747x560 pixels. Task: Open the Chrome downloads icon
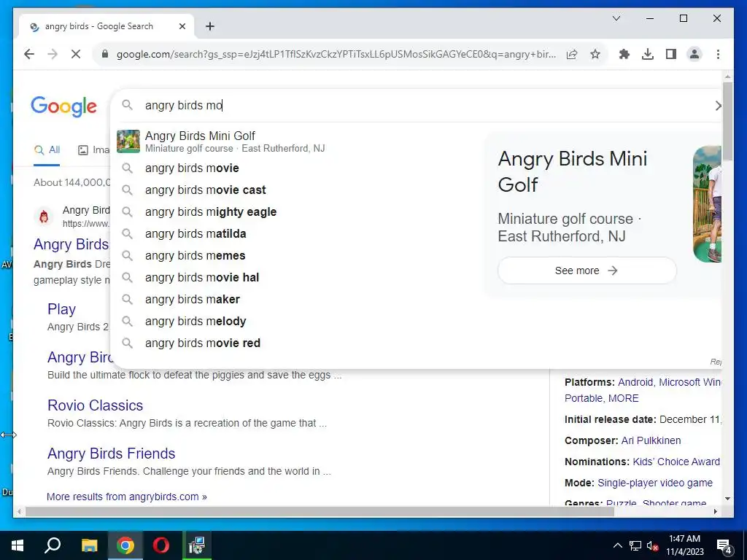point(648,54)
